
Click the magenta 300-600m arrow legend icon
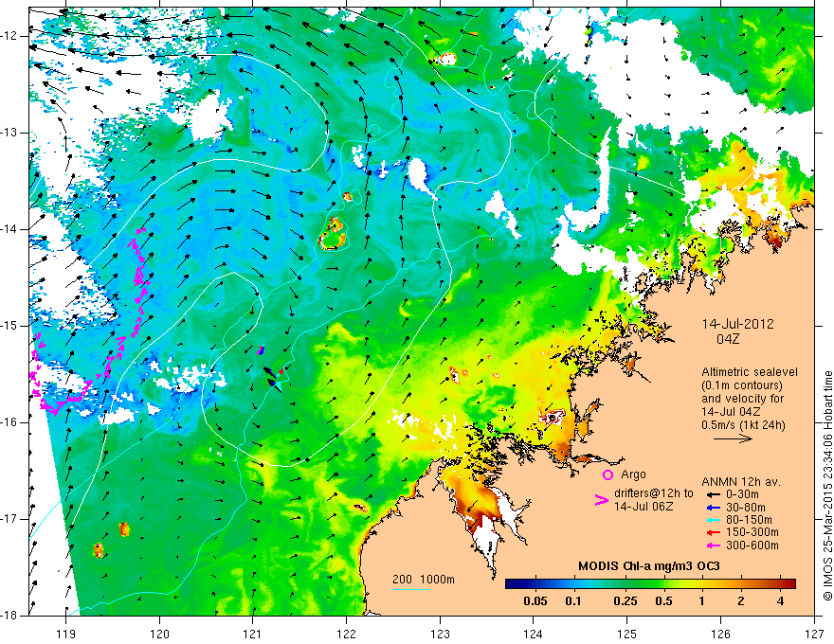(713, 546)
